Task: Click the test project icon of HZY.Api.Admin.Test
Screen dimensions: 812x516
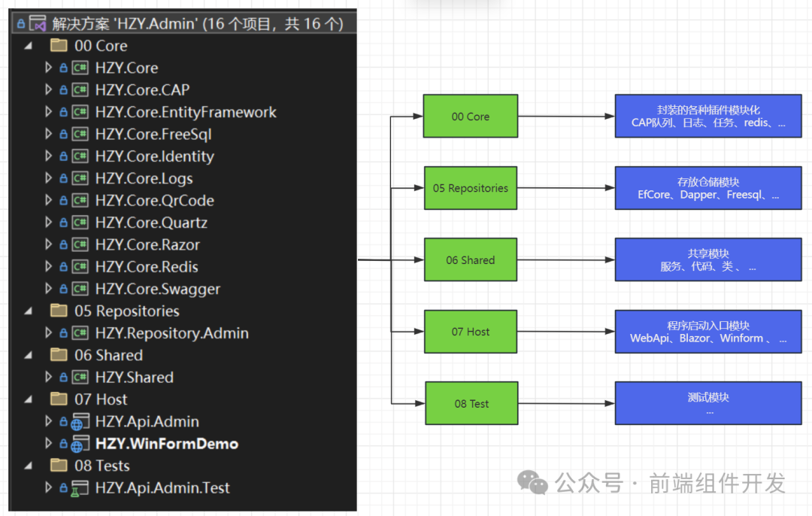Action: pos(80,488)
